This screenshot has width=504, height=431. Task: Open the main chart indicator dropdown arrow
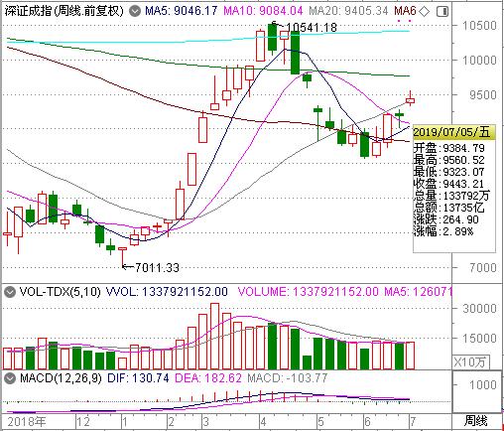pyautogui.click(x=135, y=12)
